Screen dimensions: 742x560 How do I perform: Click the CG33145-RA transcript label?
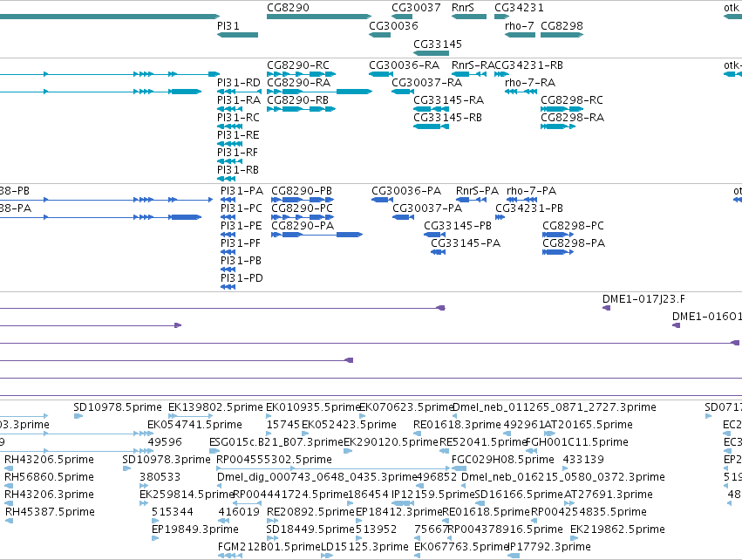click(x=449, y=100)
